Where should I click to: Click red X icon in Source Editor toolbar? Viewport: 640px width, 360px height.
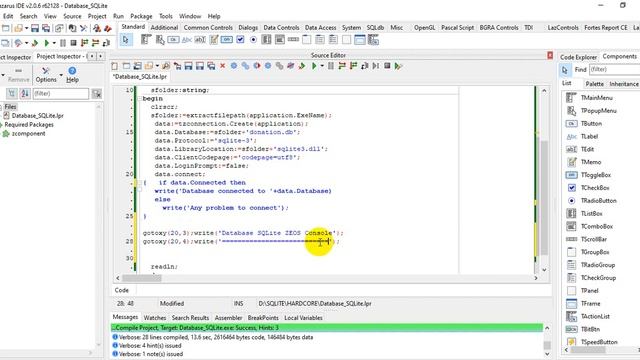(x=222, y=66)
